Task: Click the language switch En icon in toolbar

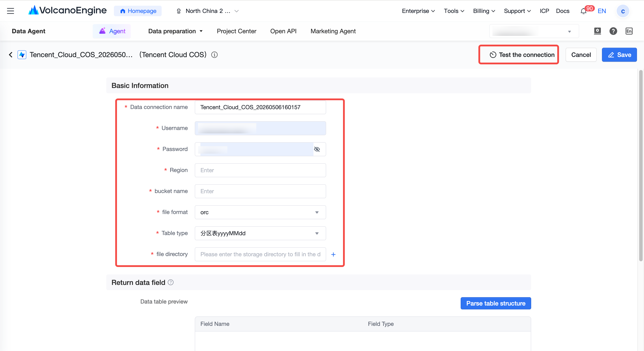Action: pyautogui.click(x=629, y=31)
